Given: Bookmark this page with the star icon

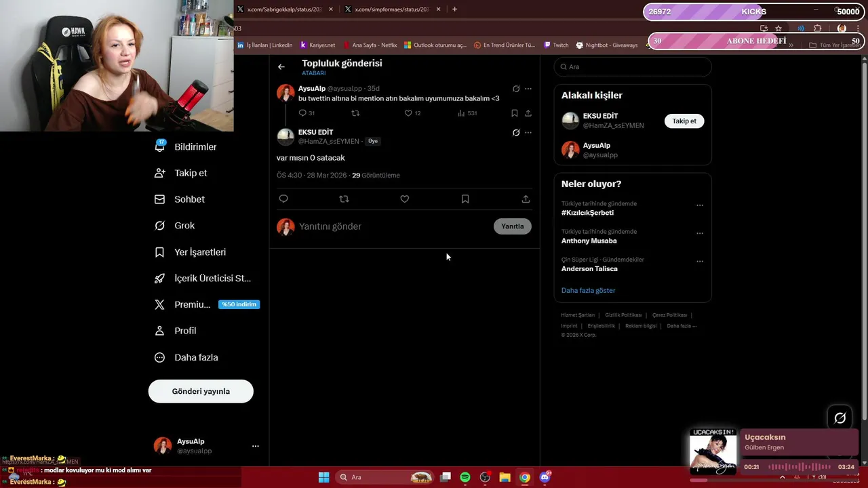Looking at the screenshot, I should pyautogui.click(x=778, y=28).
